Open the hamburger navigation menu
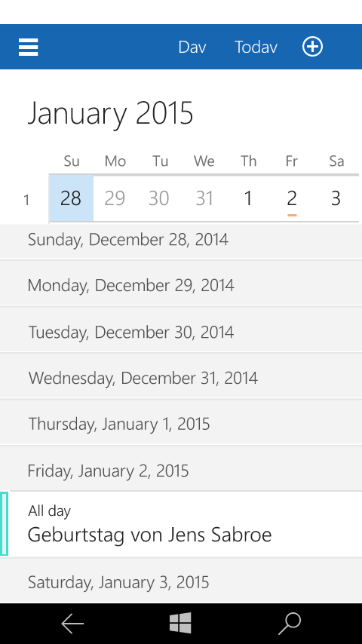The width and height of the screenshot is (362, 644). pos(29,48)
